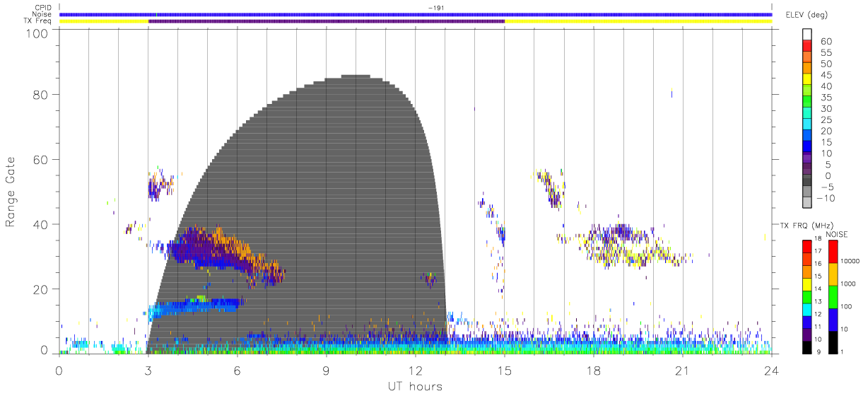The width and height of the screenshot is (868, 401).
Task: Click the black bottom cell of TX FRQ bar
Action: (807, 347)
